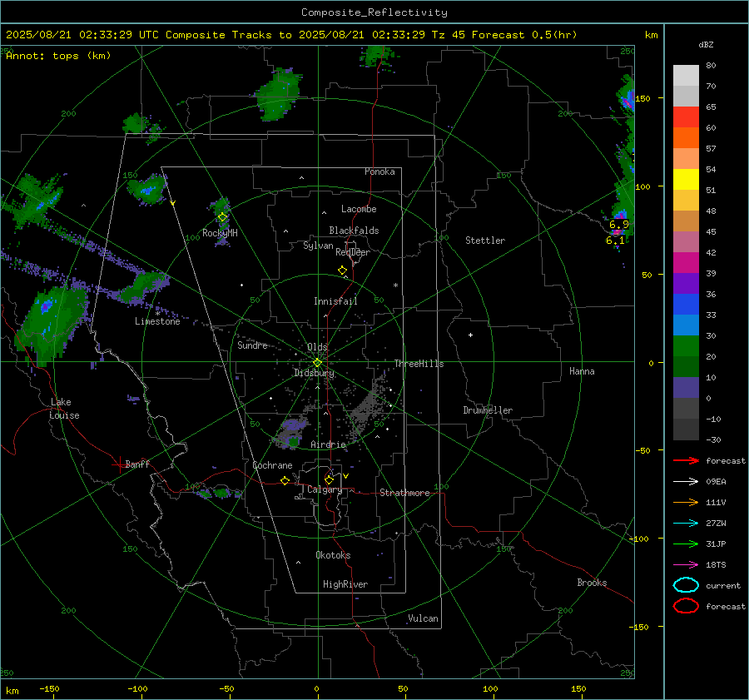Select the yellow storm diamond above RockyMH
The height and width of the screenshot is (700, 749).
[x=222, y=217]
